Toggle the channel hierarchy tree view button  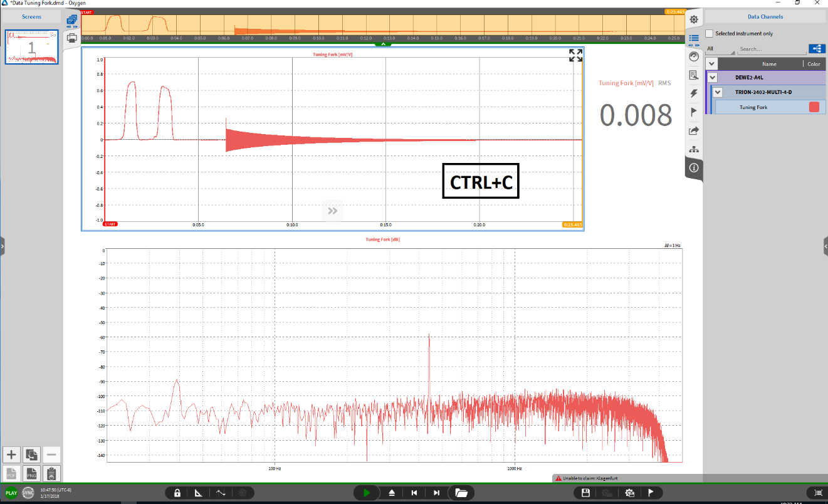pos(816,48)
